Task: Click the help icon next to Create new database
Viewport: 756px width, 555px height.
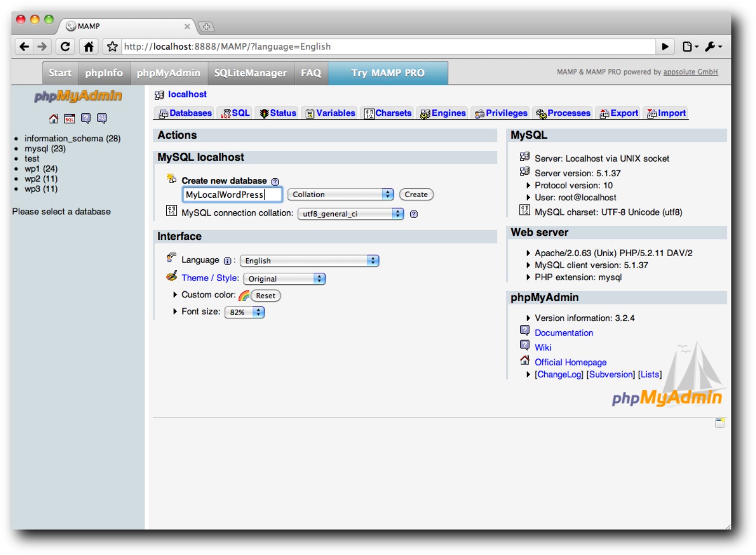Action: [x=275, y=182]
